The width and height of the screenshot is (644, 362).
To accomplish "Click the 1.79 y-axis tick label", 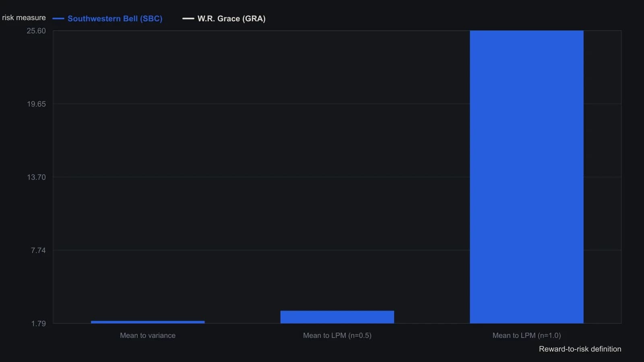I will click(x=38, y=324).
